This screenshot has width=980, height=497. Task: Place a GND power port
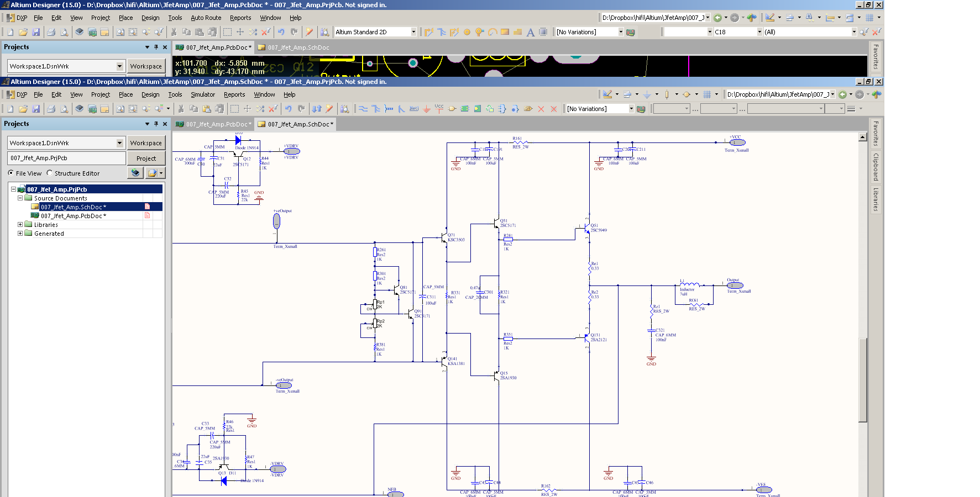click(x=427, y=109)
